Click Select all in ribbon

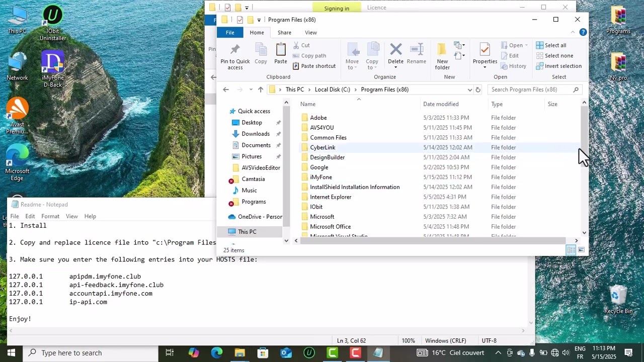[551, 45]
